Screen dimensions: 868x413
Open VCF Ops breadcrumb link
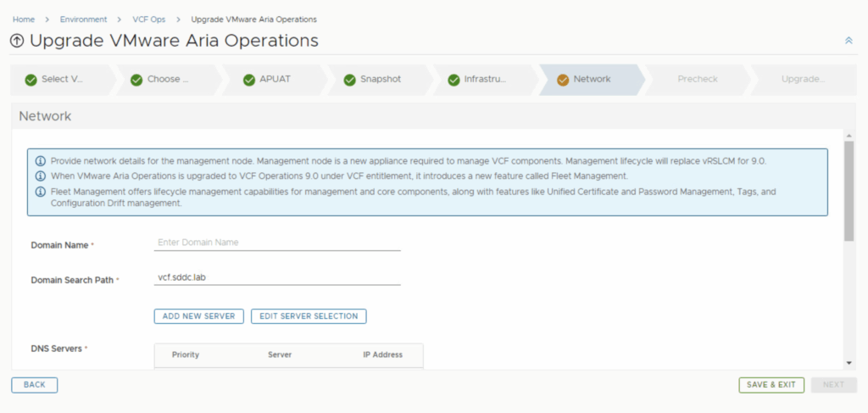(148, 19)
